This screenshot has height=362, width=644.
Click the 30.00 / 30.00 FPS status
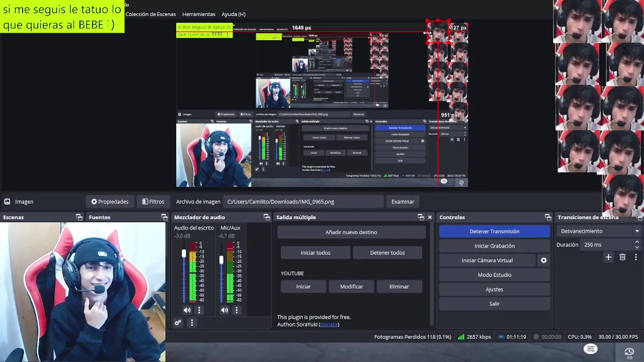(618, 337)
